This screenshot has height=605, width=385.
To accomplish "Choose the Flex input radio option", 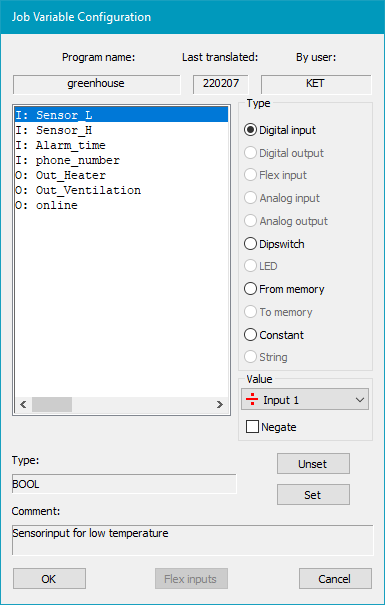I will 250,175.
